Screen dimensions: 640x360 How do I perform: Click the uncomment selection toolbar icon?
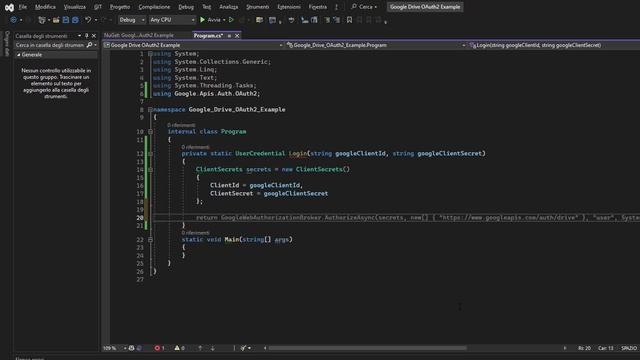coord(336,20)
